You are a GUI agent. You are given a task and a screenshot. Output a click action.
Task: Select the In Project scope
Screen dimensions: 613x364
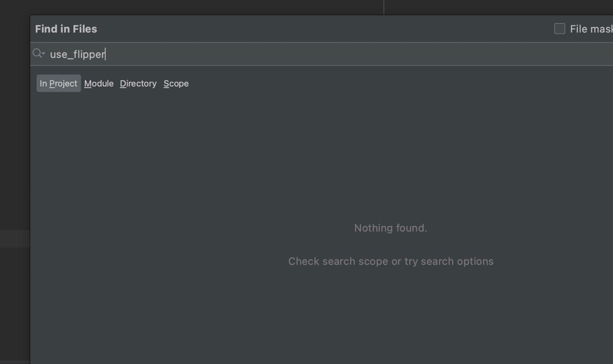(x=58, y=83)
